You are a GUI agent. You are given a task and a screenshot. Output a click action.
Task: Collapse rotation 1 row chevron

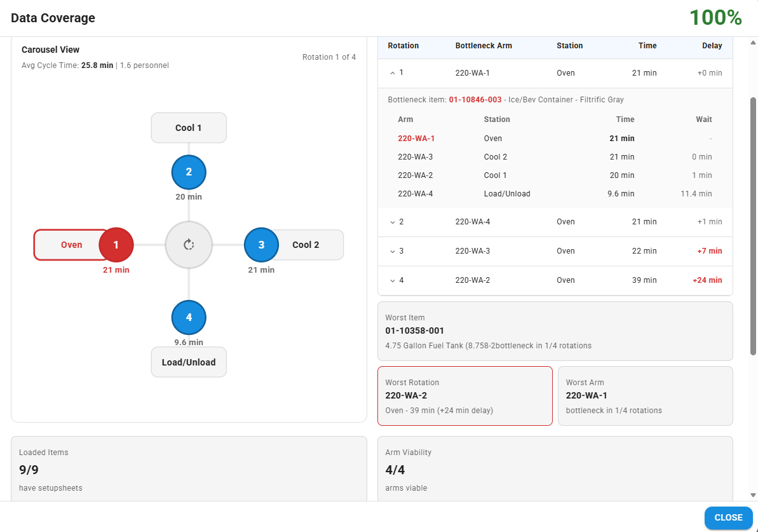tap(393, 73)
